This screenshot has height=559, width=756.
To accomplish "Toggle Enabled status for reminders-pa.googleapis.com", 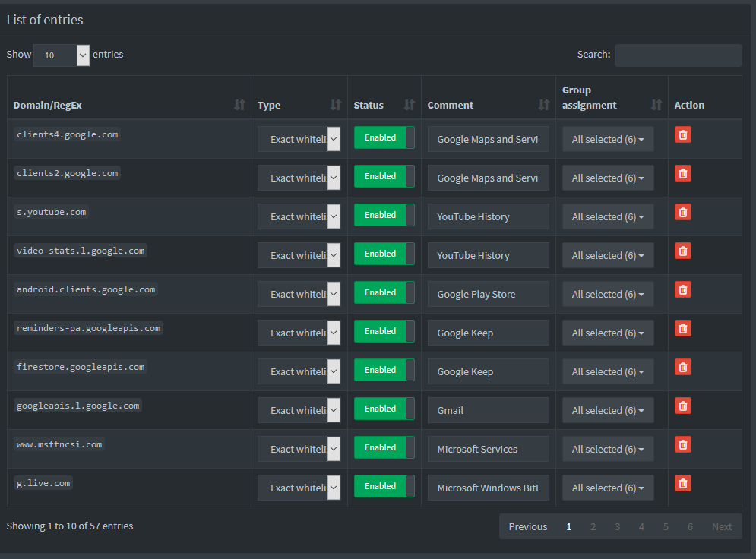I will coord(384,331).
